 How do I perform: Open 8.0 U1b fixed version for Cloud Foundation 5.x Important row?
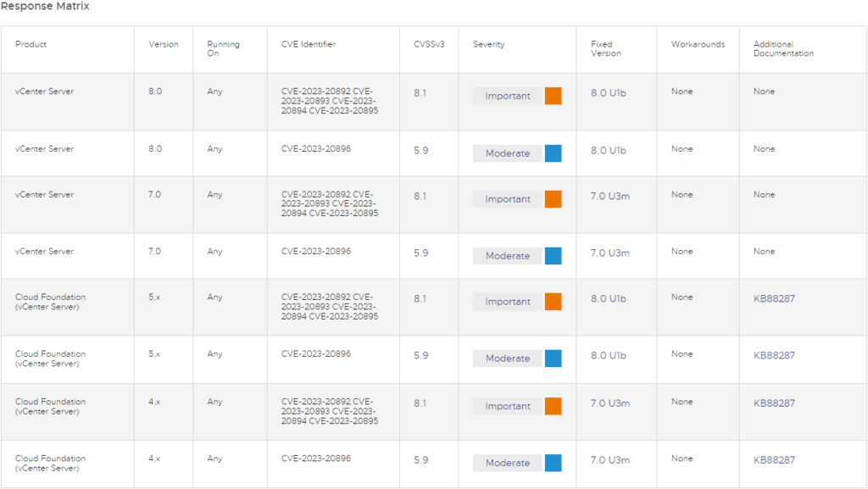[609, 298]
